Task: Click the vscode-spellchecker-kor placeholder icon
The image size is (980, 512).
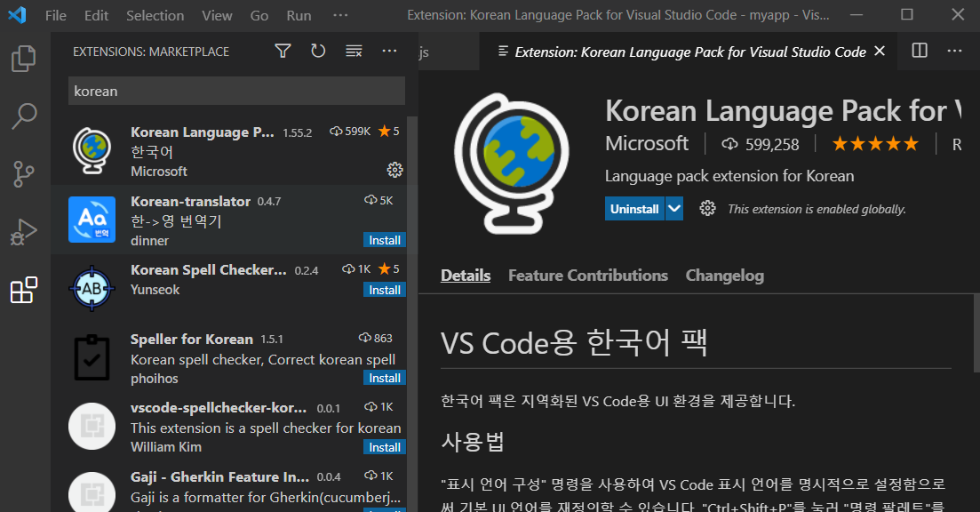Action: 92,427
